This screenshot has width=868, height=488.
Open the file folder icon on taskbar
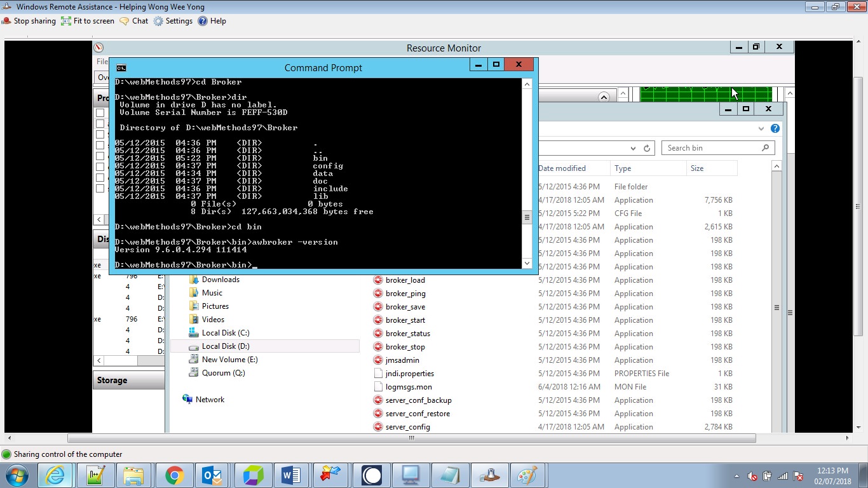coord(133,475)
